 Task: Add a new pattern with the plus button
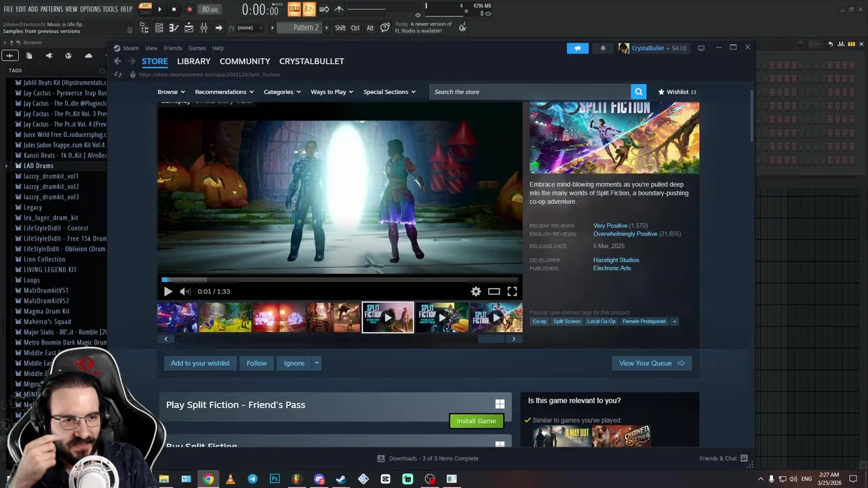tap(326, 28)
